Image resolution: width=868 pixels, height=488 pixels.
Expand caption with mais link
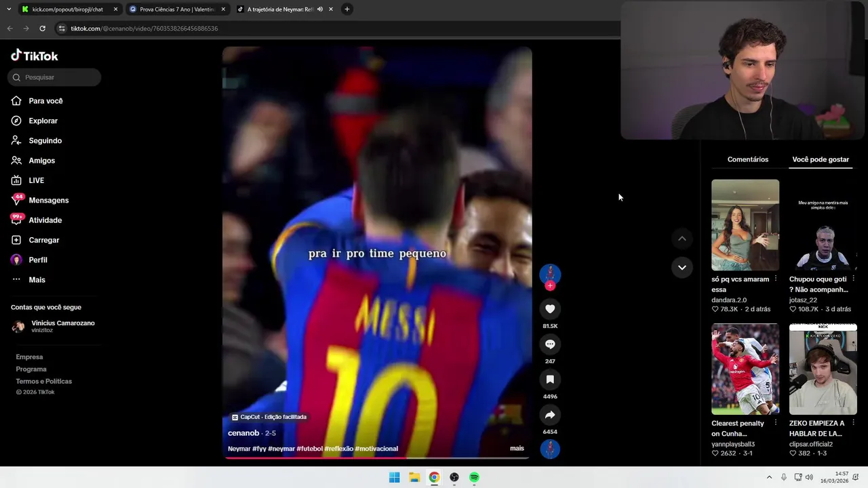click(x=517, y=449)
